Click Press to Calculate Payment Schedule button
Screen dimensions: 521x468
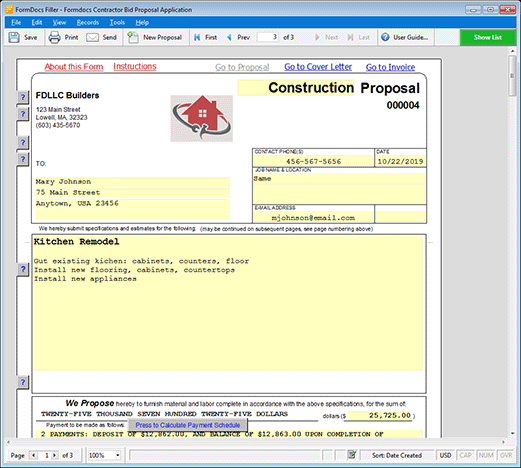click(188, 425)
